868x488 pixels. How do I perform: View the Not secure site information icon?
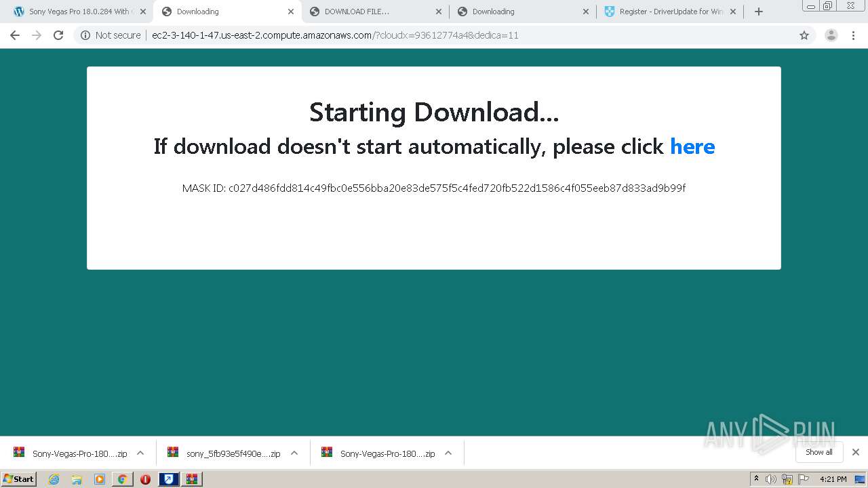[x=85, y=35]
